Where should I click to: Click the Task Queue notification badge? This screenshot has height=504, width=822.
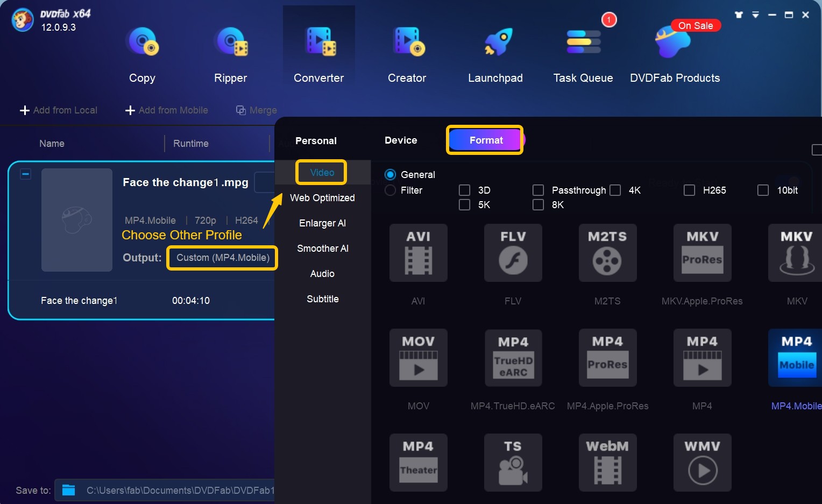click(609, 20)
